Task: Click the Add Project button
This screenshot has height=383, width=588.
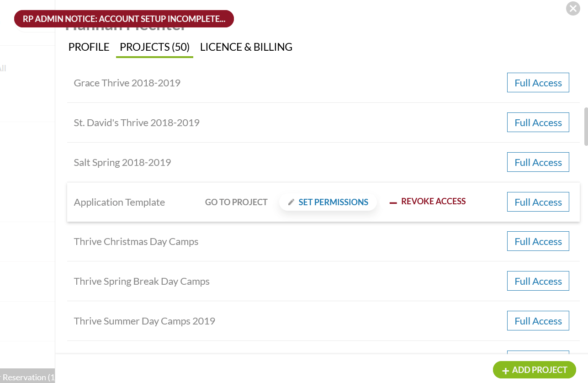Action: [x=534, y=370]
